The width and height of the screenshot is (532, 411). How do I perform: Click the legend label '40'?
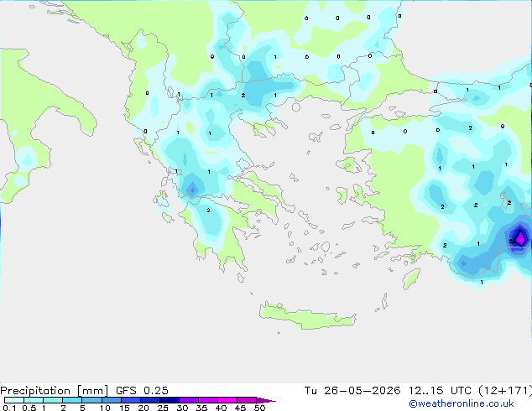click(x=221, y=408)
